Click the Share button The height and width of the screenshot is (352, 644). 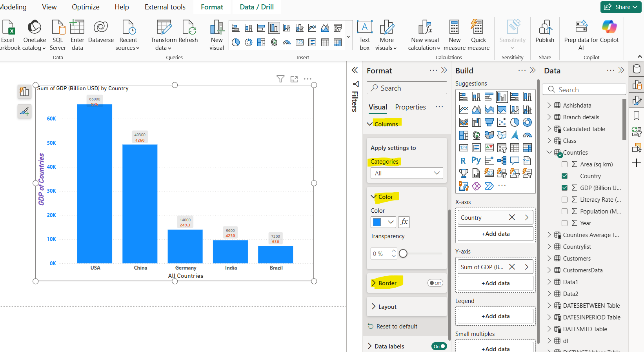point(620,7)
